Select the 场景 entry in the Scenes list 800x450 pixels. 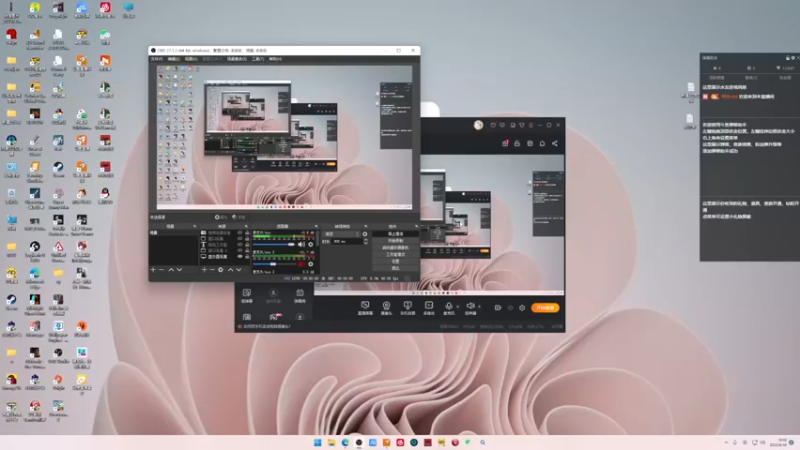coord(173,233)
